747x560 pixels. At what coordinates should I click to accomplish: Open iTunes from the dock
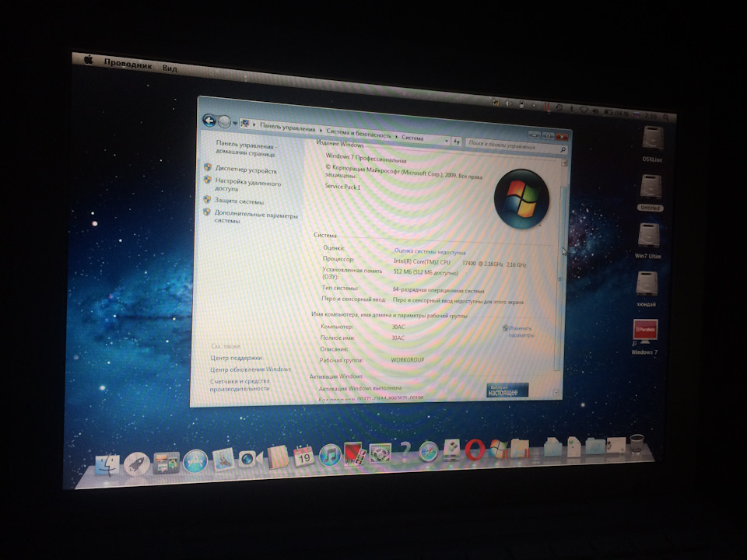(330, 454)
